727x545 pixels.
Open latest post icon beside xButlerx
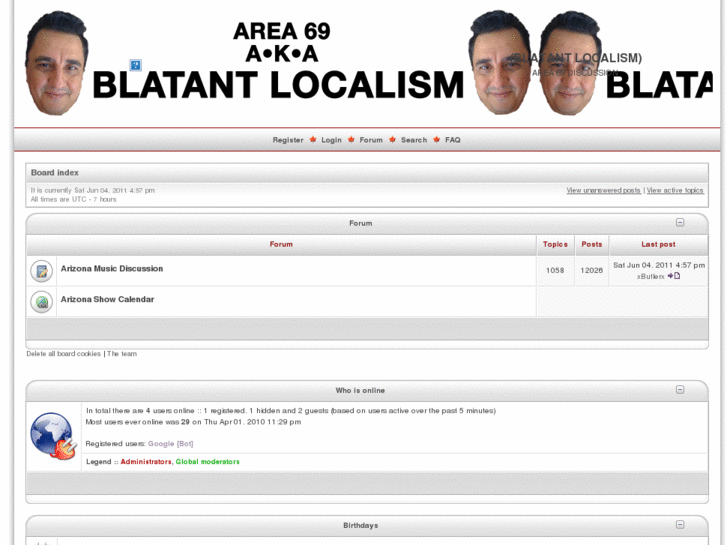tap(674, 276)
